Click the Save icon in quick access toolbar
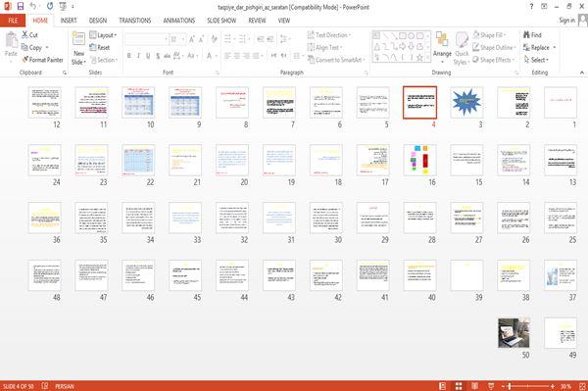The image size is (588, 391). point(21,7)
